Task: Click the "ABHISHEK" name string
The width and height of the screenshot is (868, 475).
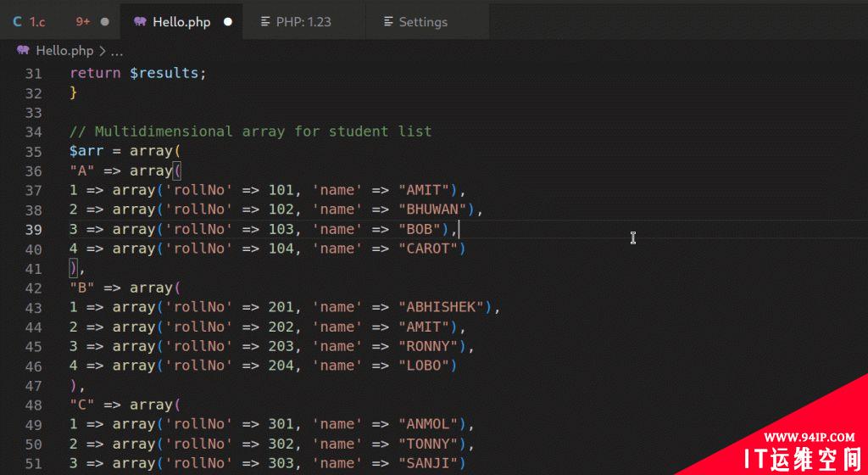Action: point(441,307)
